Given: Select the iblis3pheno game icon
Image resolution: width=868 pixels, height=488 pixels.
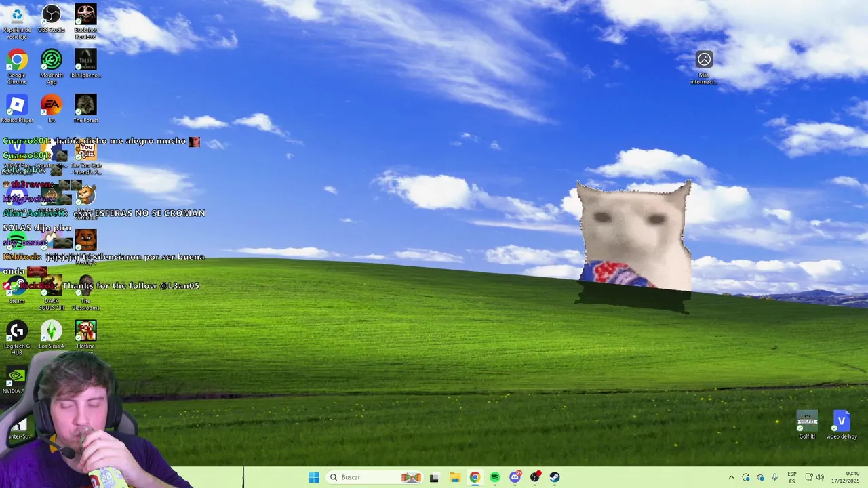Looking at the screenshot, I should click(x=85, y=64).
